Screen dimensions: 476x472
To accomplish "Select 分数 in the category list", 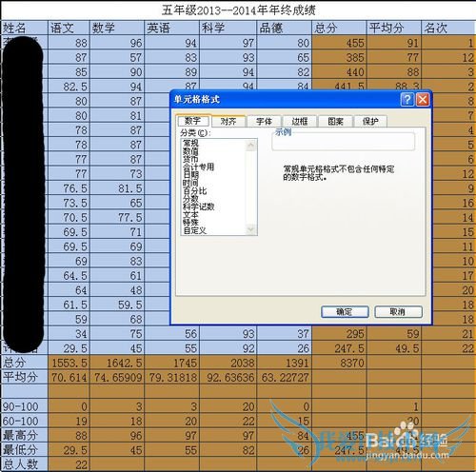I will [190, 199].
